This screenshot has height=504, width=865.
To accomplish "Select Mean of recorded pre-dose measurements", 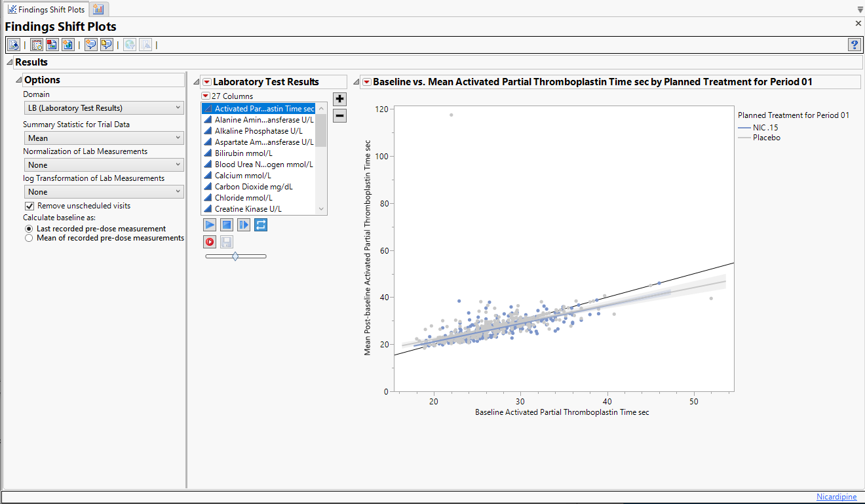I will [x=29, y=239].
